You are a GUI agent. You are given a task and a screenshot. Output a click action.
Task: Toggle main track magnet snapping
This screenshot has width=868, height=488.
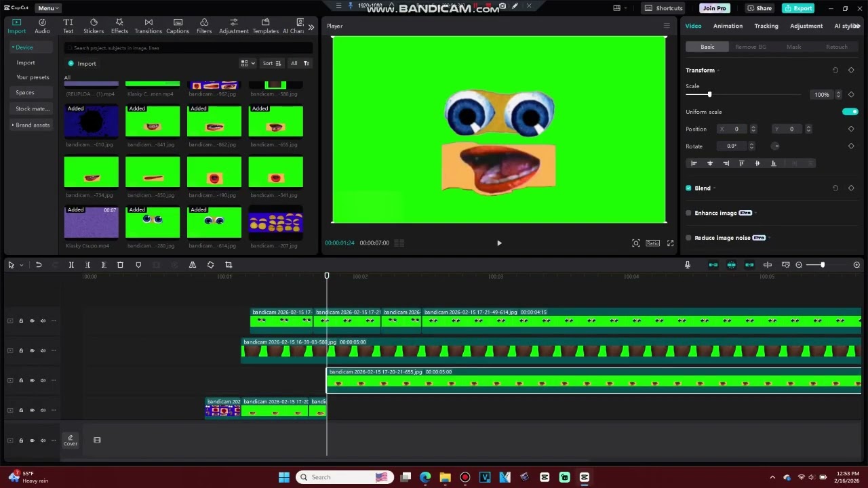coord(713,265)
